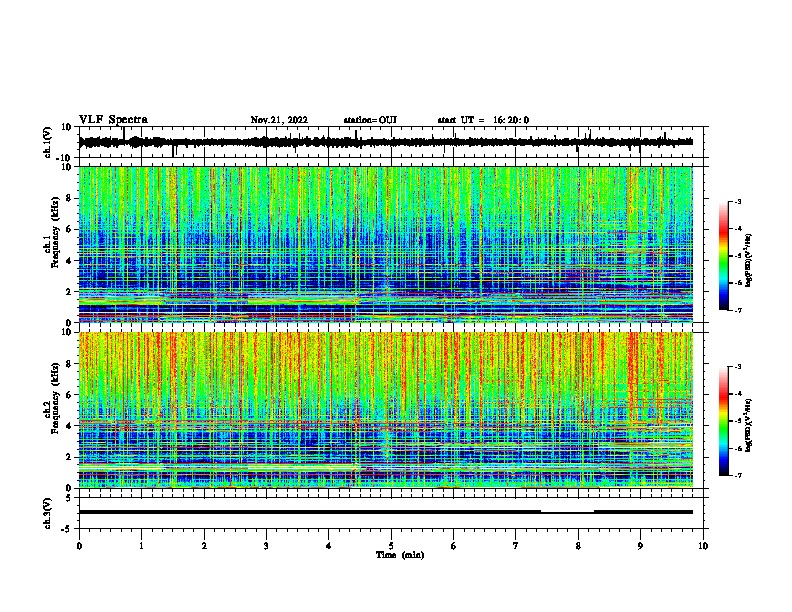792x612 pixels.
Task: Click the time axis tick label "9"
Action: tap(640, 546)
